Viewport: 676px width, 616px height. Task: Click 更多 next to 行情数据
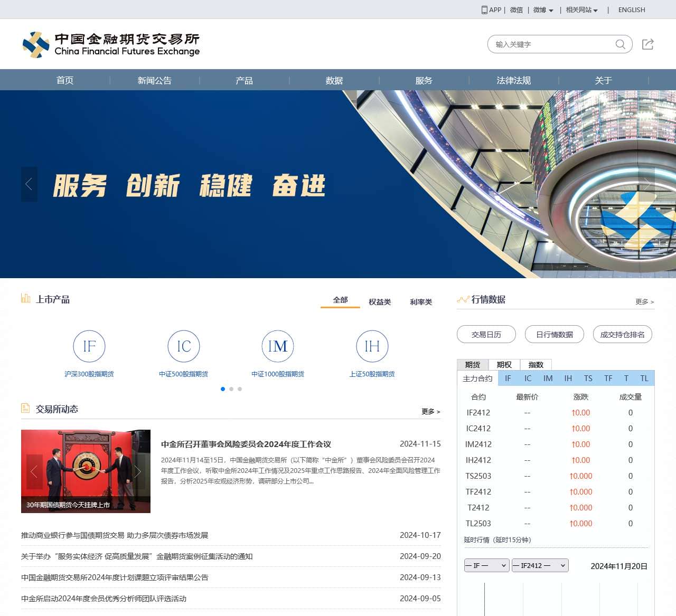pyautogui.click(x=644, y=302)
